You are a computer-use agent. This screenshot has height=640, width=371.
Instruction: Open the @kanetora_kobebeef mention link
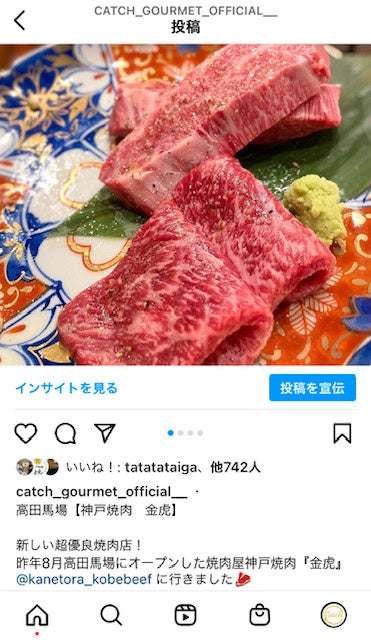coord(84,579)
